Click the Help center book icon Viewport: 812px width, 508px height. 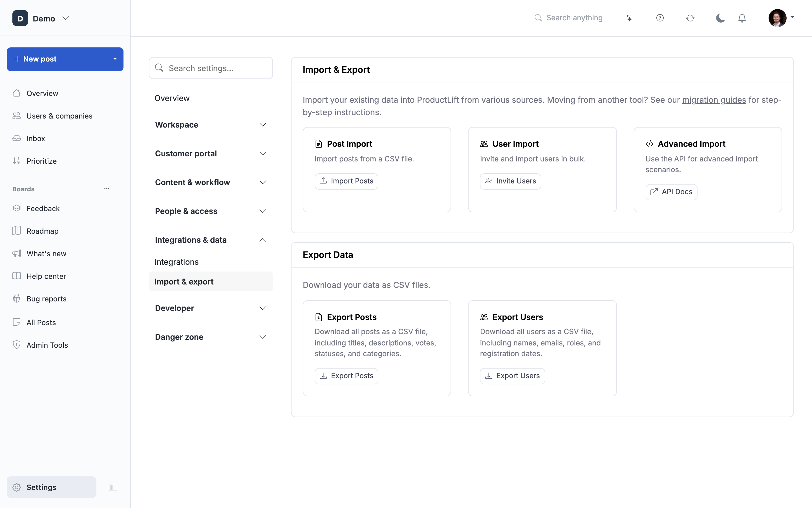click(17, 276)
